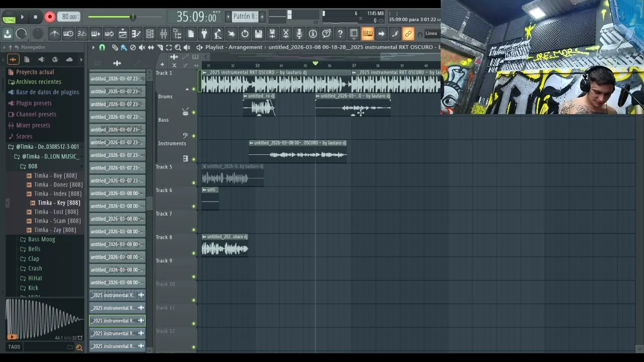
Task: Select the playlist mute tool
Action: tap(142, 47)
